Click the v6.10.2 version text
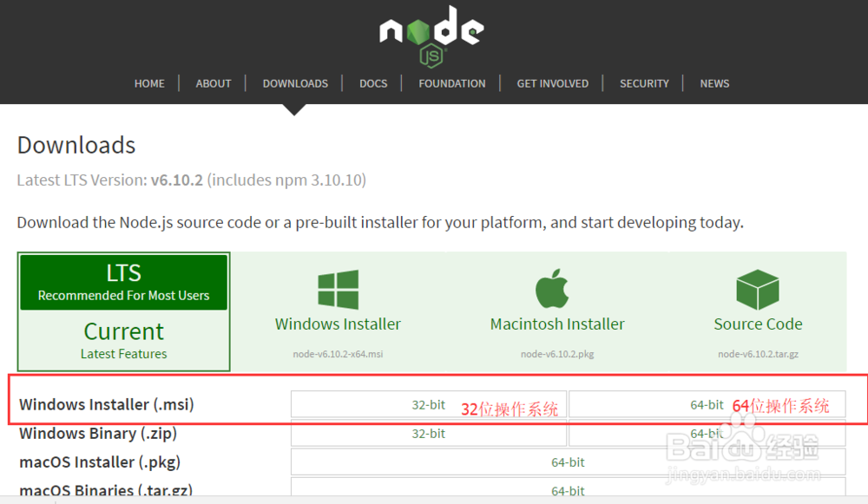 click(176, 180)
